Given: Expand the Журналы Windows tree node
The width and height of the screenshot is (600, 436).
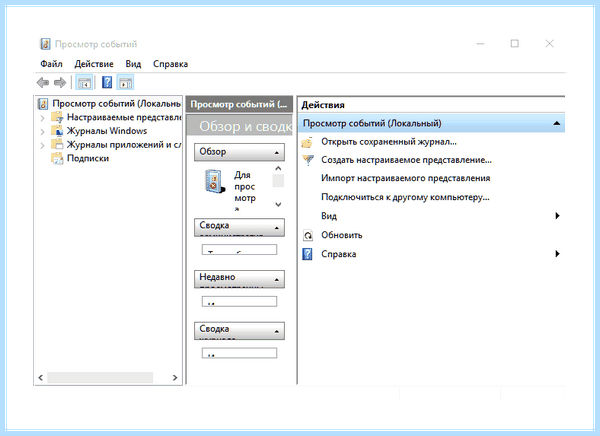Looking at the screenshot, I should tap(42, 132).
